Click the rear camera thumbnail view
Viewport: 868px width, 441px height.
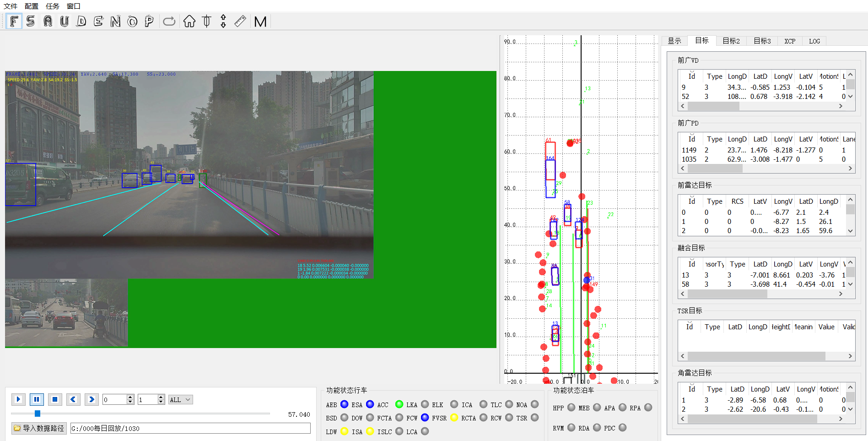[x=66, y=313]
